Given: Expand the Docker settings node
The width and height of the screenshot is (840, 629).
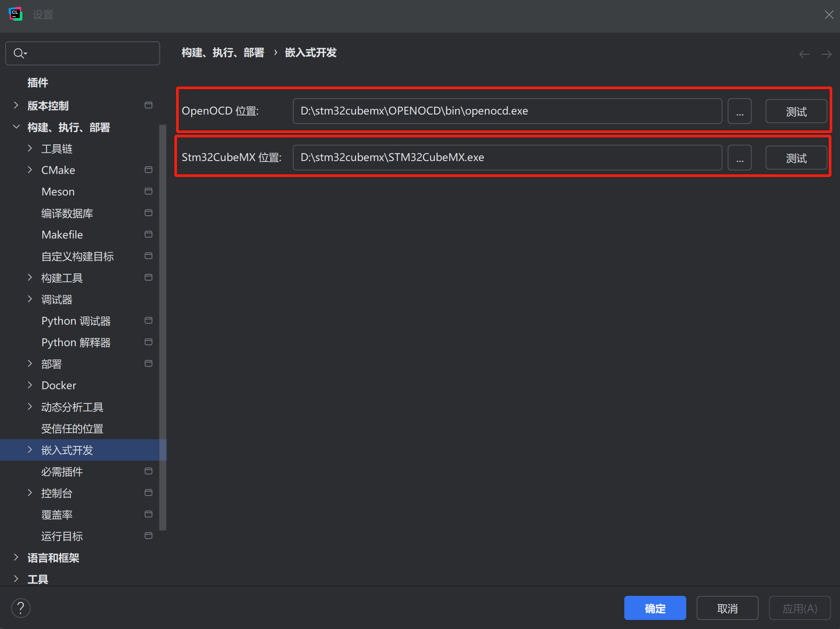Looking at the screenshot, I should point(30,385).
